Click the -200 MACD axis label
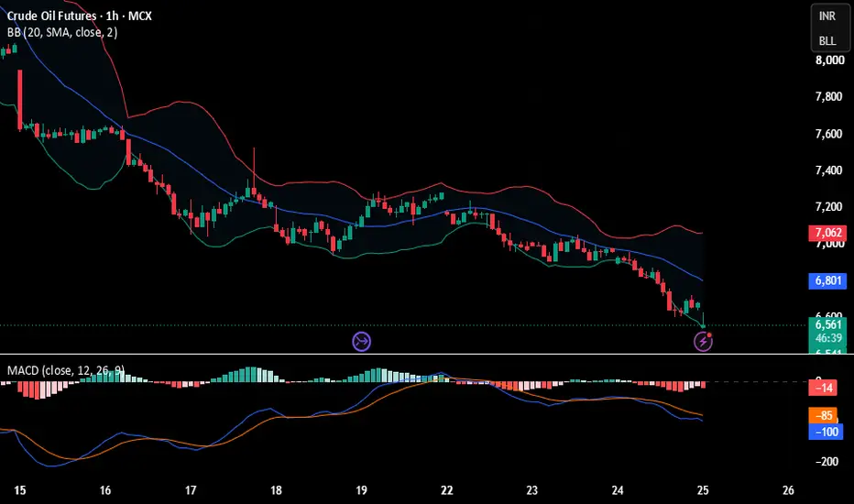 (827, 462)
